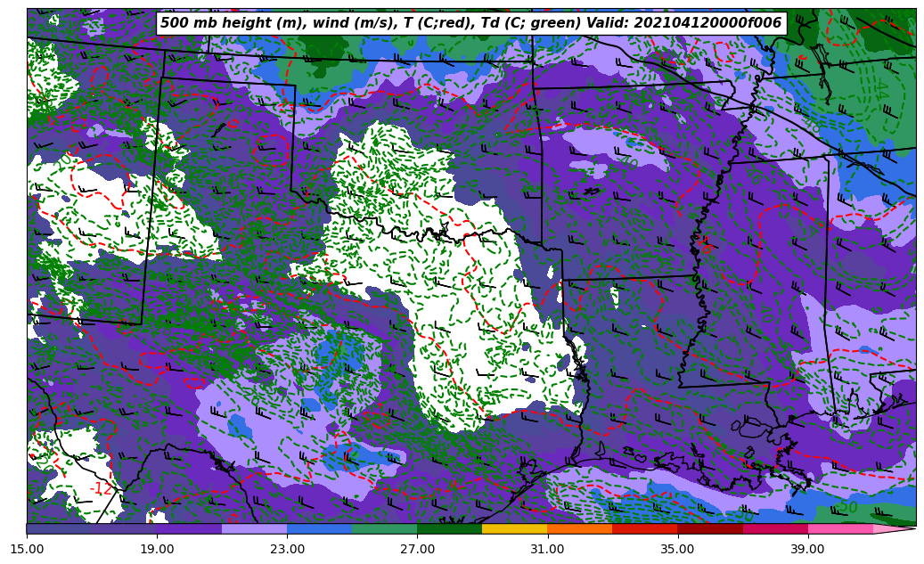The width and height of the screenshot is (924, 564).
Task: Click the orange colorbar segment
Action: coord(580,528)
